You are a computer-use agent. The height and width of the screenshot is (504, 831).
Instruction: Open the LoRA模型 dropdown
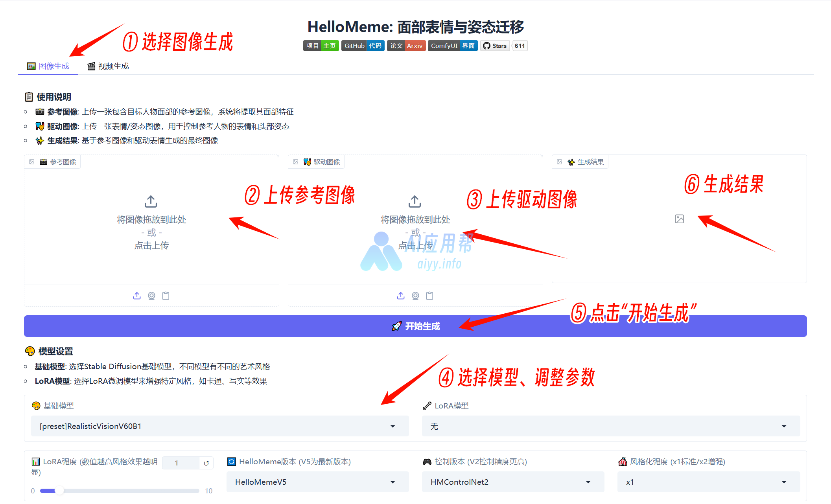611,426
